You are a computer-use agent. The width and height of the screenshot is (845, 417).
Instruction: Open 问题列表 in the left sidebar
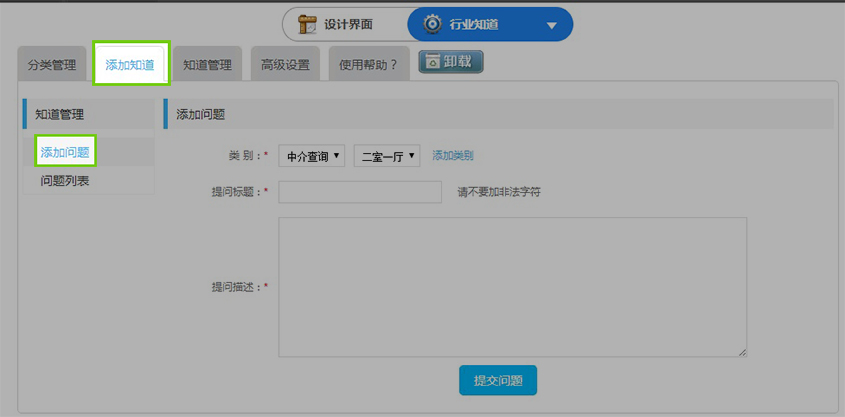click(65, 181)
